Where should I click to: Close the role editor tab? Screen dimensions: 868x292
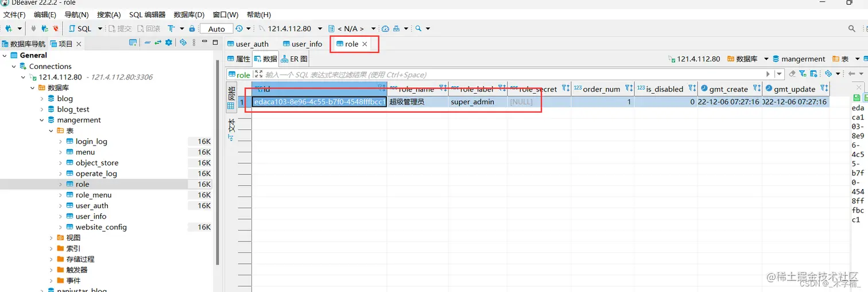coord(365,44)
